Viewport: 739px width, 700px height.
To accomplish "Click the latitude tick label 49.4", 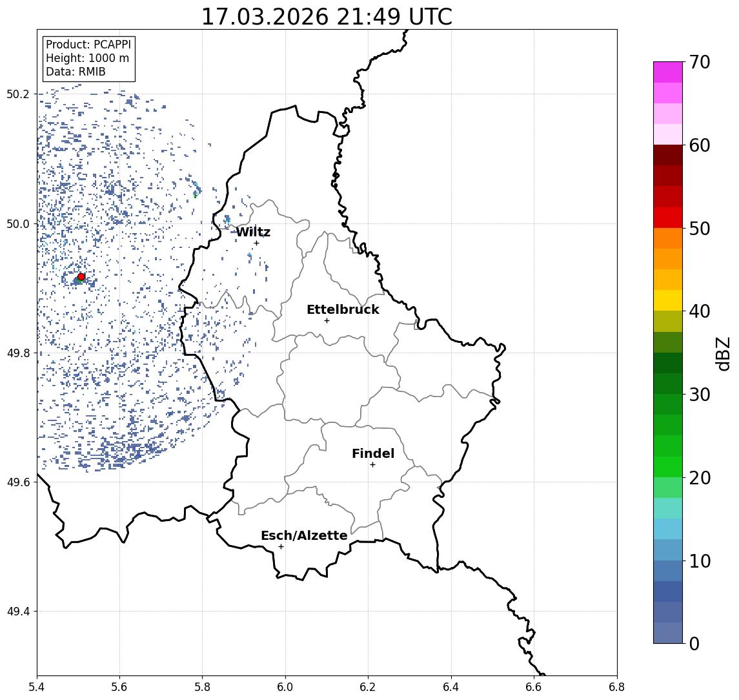I will click(17, 612).
